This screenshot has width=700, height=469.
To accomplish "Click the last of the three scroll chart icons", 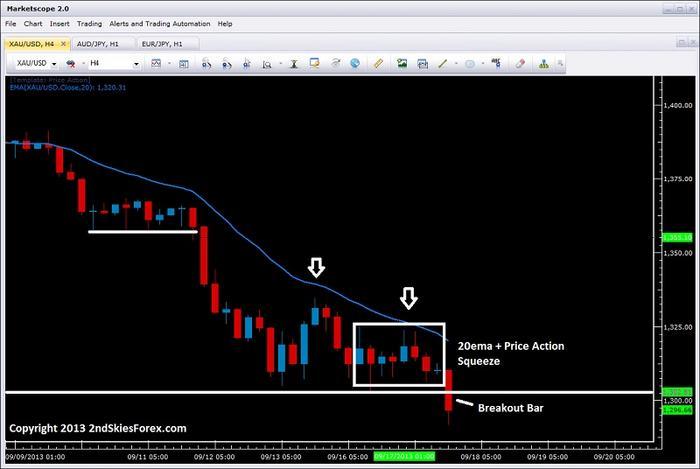I will [x=246, y=64].
